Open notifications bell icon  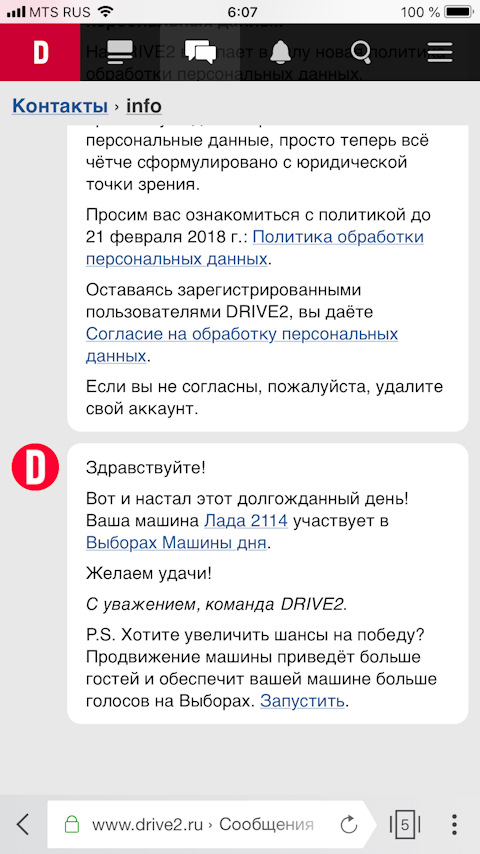[280, 53]
